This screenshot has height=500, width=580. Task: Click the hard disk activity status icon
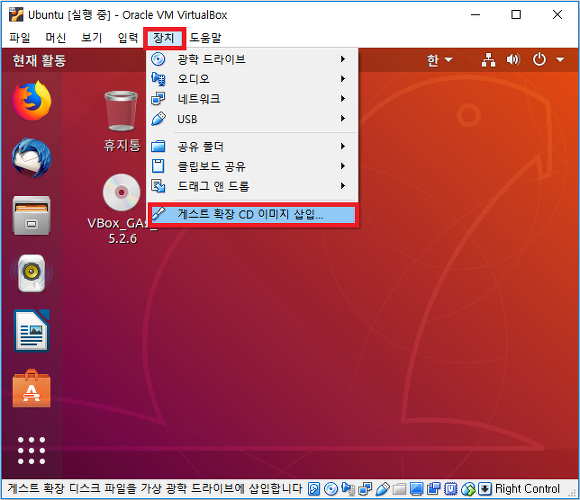[x=314, y=489]
